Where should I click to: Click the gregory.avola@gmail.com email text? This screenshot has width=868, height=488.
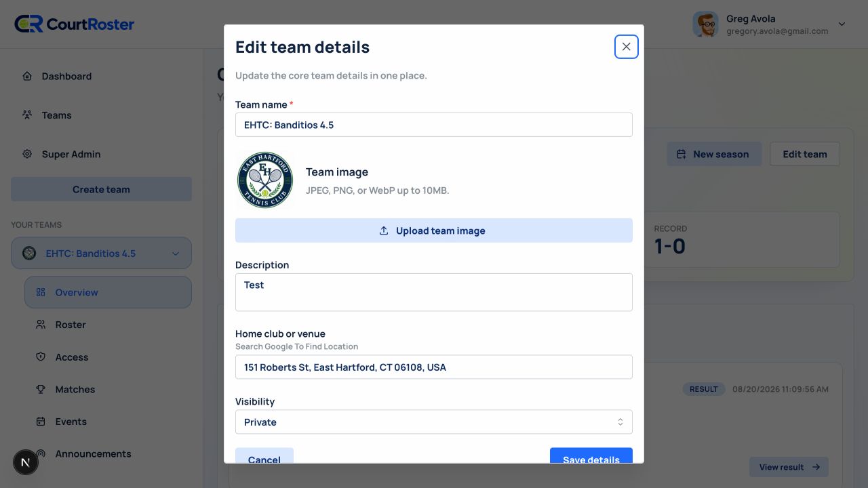(x=777, y=31)
